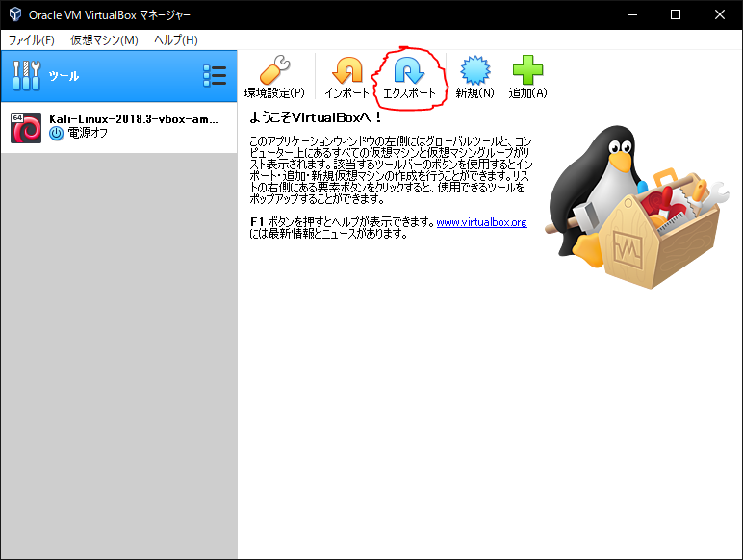
Task: Click the green 追加(A) add icon
Action: click(x=527, y=69)
